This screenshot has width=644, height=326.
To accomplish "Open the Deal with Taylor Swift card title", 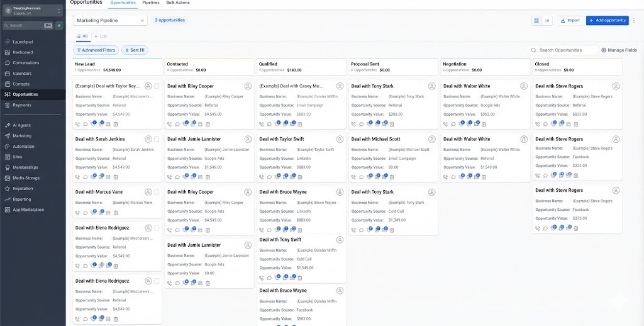I will coord(281,139).
